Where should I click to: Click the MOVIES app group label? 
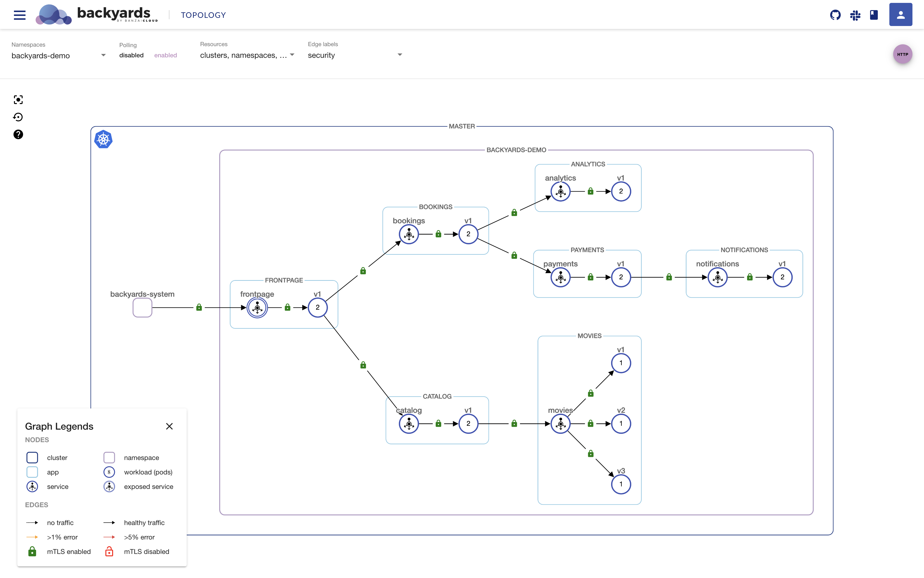point(589,336)
